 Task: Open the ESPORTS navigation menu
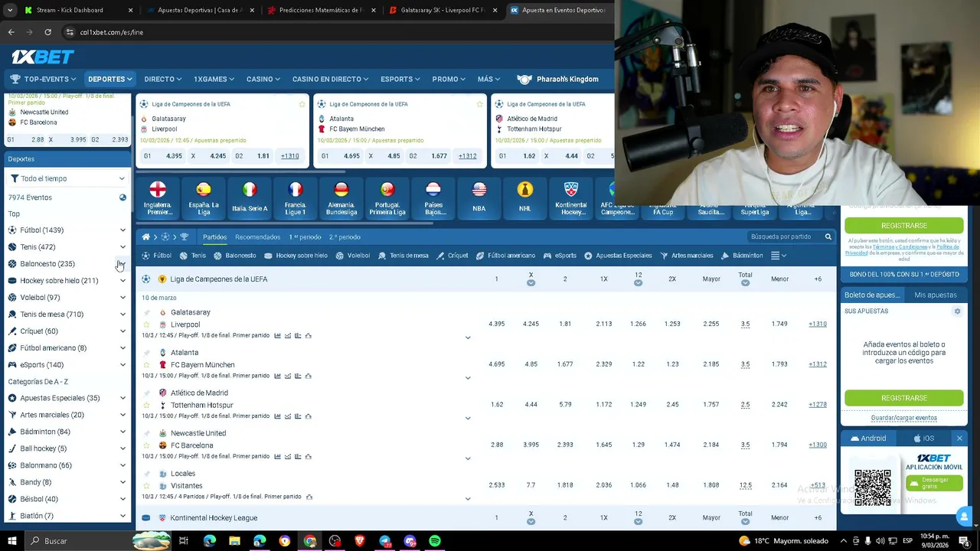point(400,79)
